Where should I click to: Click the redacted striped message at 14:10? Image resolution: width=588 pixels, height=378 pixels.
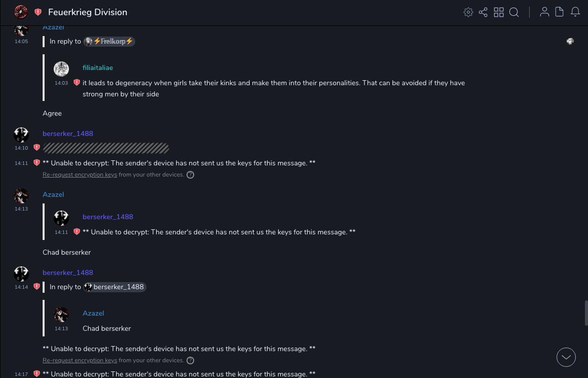click(x=106, y=148)
